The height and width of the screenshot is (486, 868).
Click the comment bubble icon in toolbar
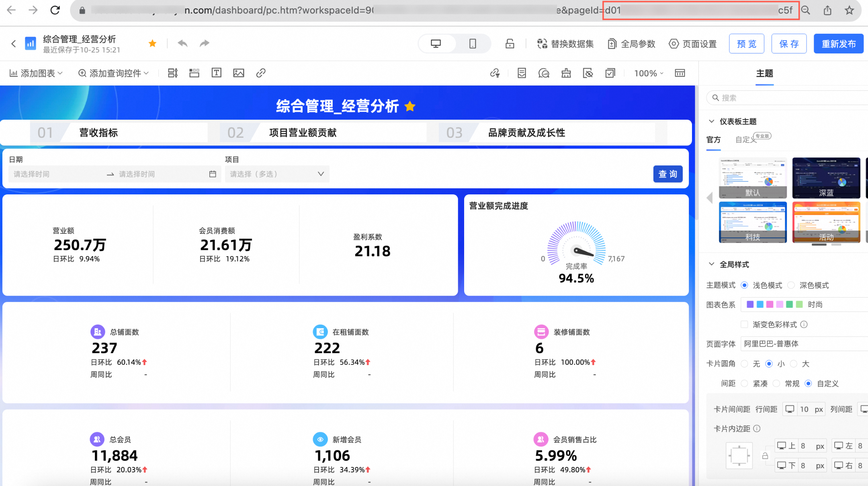coord(544,73)
